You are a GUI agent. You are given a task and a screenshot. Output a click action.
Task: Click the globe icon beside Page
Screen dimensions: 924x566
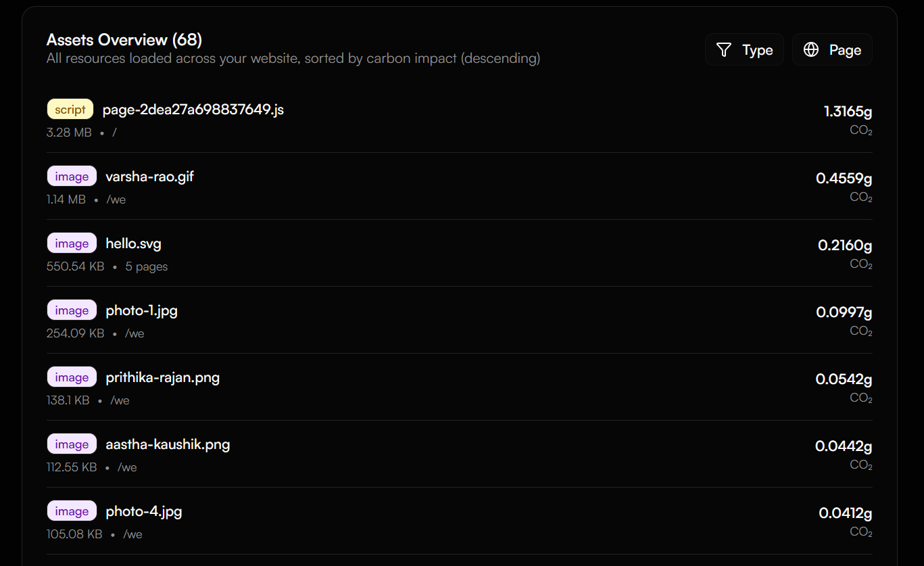[x=811, y=50]
